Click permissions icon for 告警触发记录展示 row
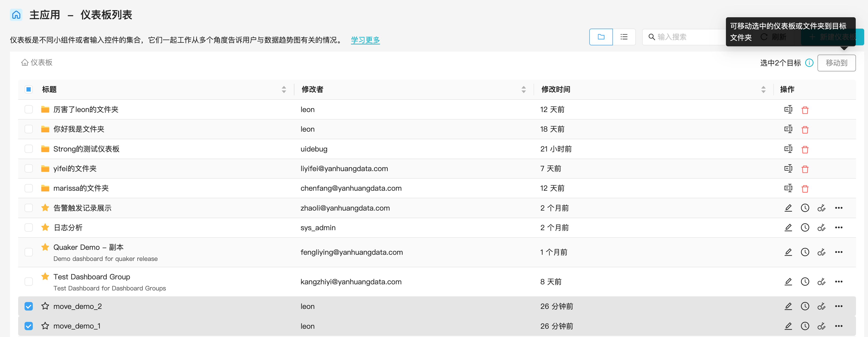Screen dimensions: 868x337 tap(822, 208)
